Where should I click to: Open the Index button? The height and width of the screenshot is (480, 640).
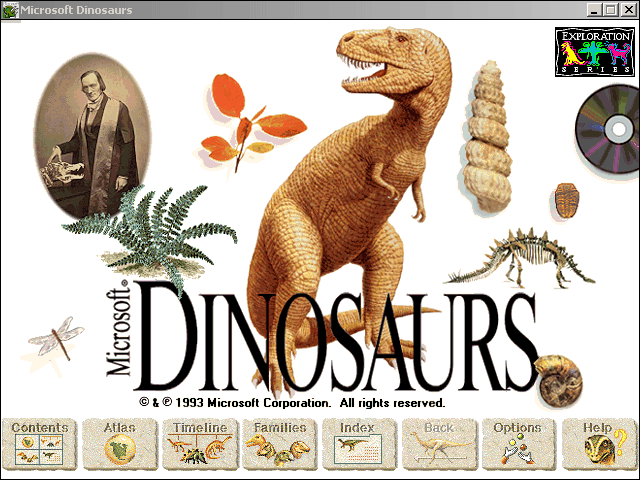360,444
